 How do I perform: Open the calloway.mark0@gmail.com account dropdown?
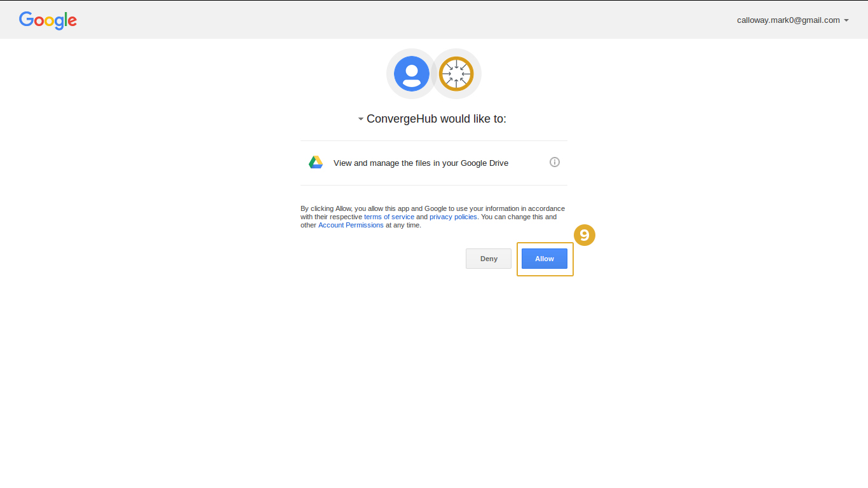[x=793, y=20]
